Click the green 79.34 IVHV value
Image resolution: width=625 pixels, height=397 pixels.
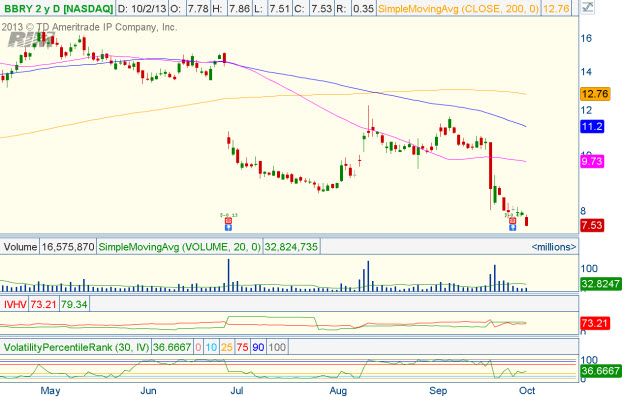[75, 305]
